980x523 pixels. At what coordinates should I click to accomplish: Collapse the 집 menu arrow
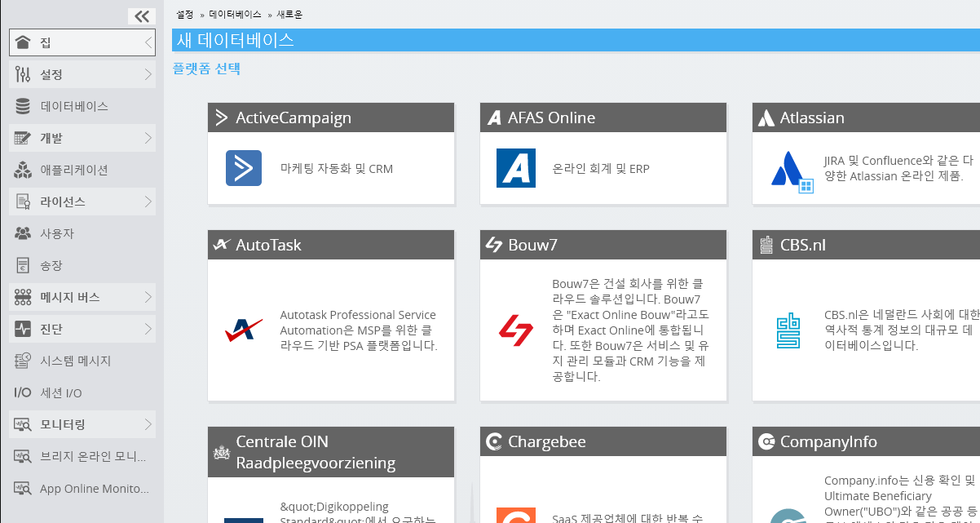click(148, 42)
